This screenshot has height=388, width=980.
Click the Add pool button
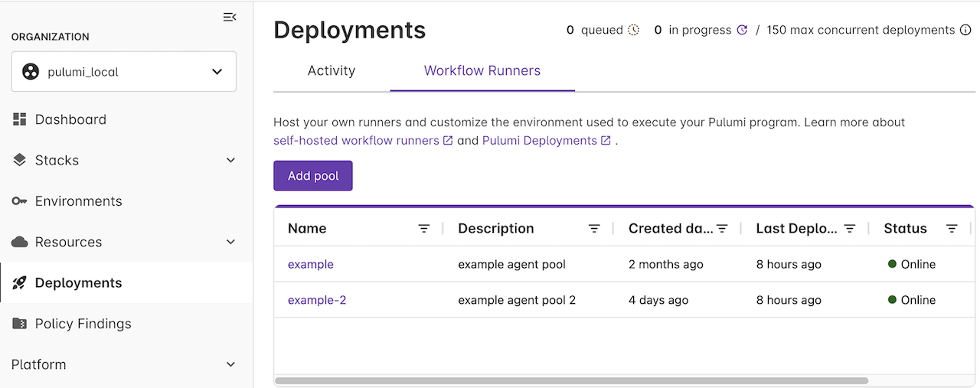312,176
